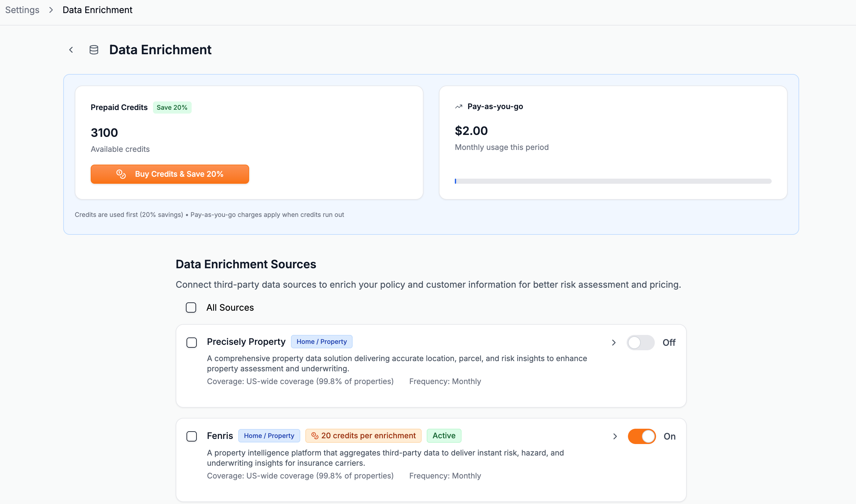Select the Precisely Property checkbox
856x504 pixels.
[192, 343]
